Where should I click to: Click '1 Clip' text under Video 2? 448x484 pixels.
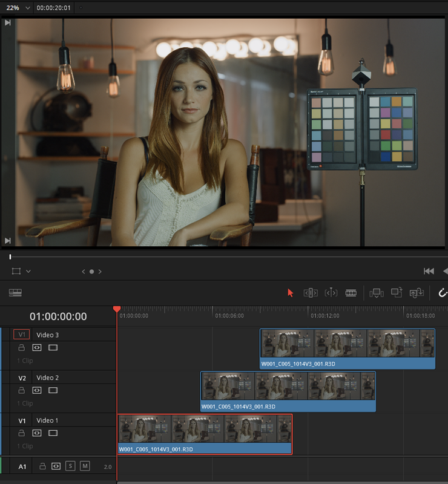(25, 404)
